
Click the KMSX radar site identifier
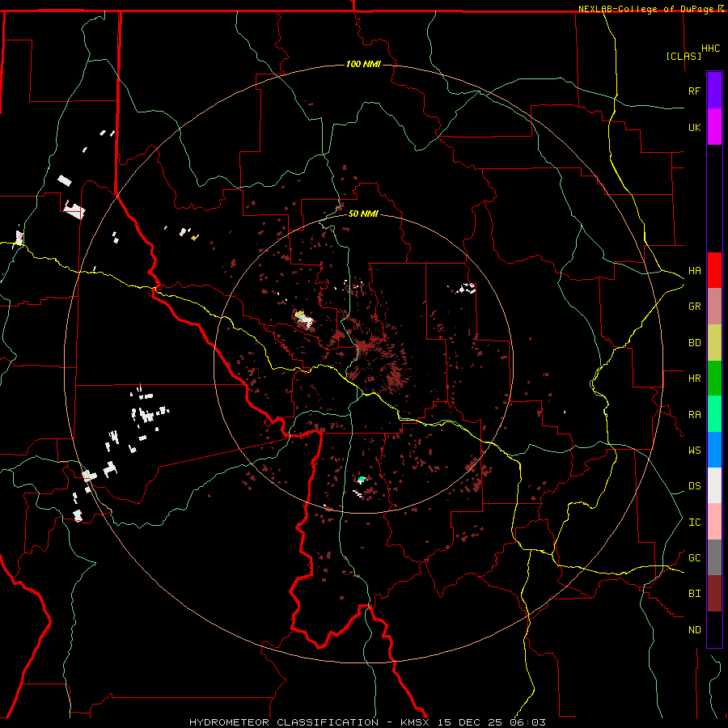click(x=416, y=722)
